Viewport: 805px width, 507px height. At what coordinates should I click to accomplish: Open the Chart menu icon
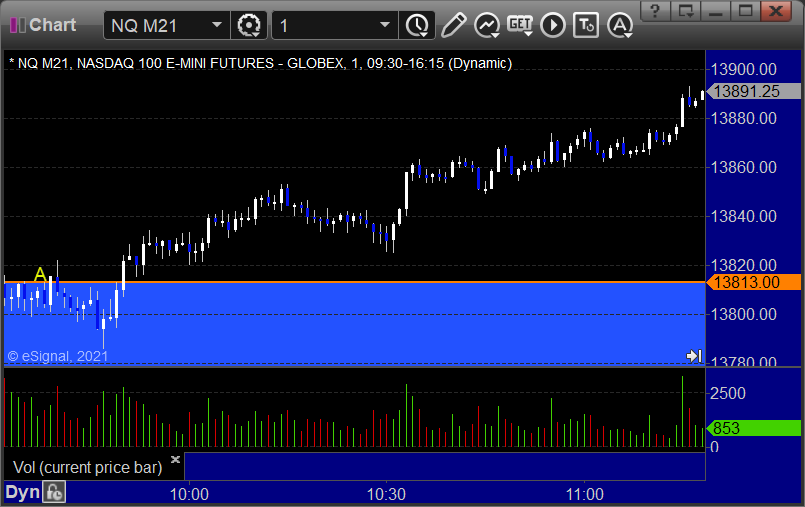pyautogui.click(x=17, y=25)
